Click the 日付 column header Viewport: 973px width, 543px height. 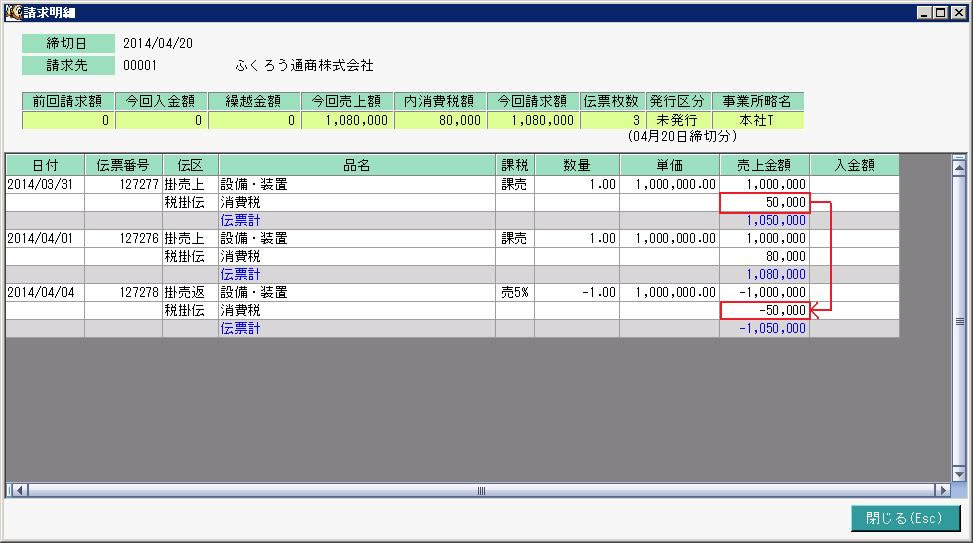click(45, 165)
